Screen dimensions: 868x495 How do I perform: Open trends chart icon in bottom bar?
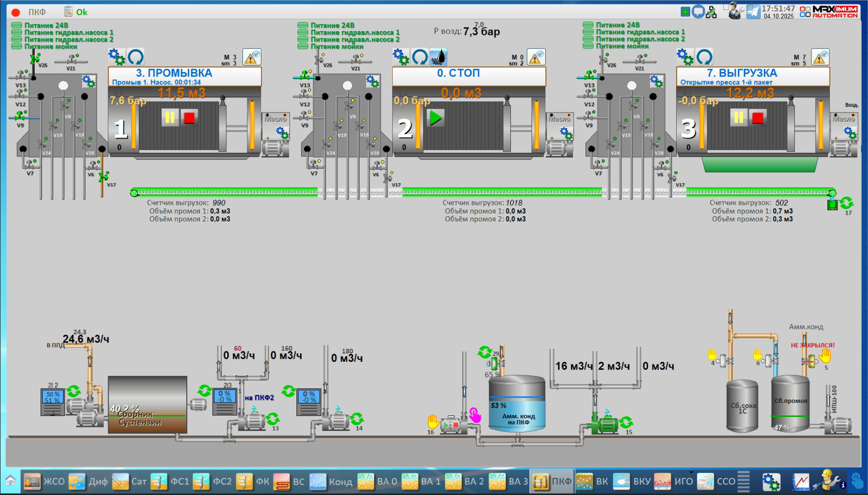[x=800, y=482]
